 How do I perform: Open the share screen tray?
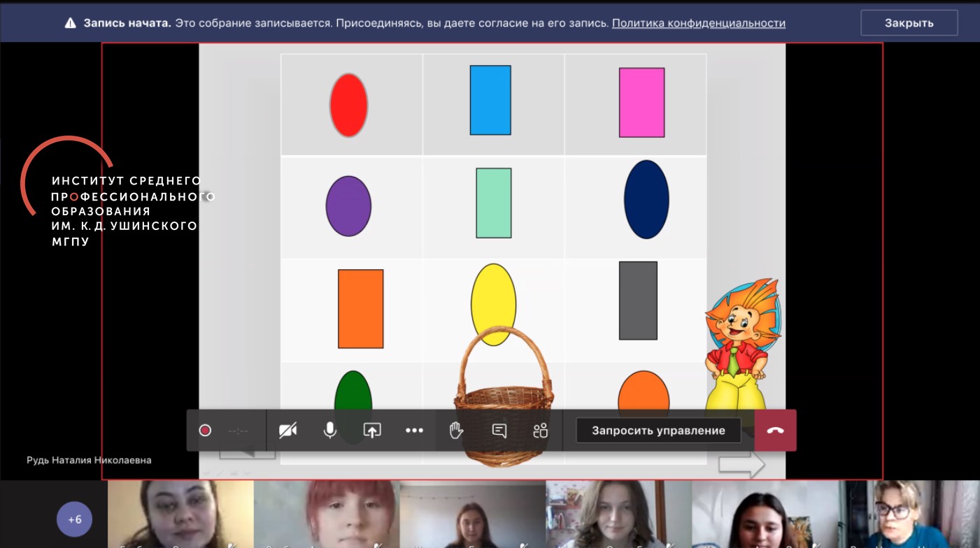[x=372, y=431]
